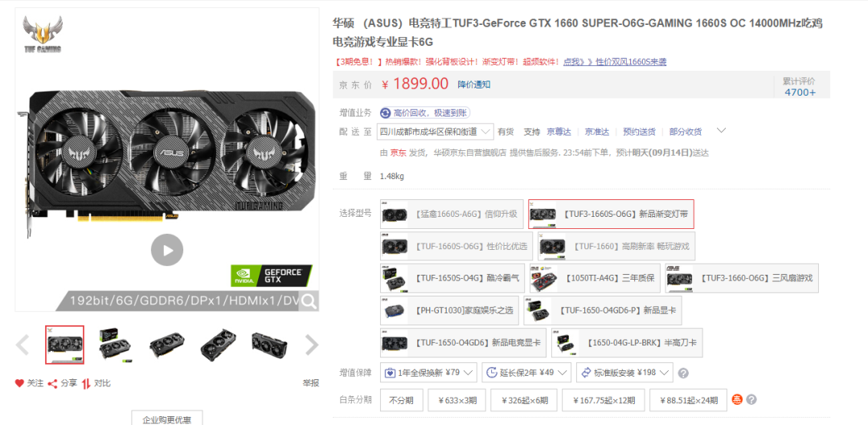The width and height of the screenshot is (868, 425).
Task: Click the 分享 share icon
Action: click(x=52, y=383)
